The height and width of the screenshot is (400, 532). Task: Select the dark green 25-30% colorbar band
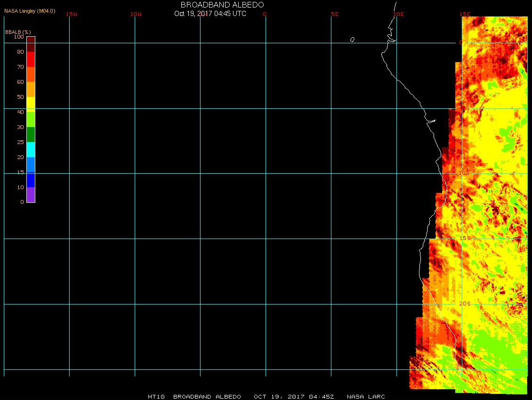point(31,135)
